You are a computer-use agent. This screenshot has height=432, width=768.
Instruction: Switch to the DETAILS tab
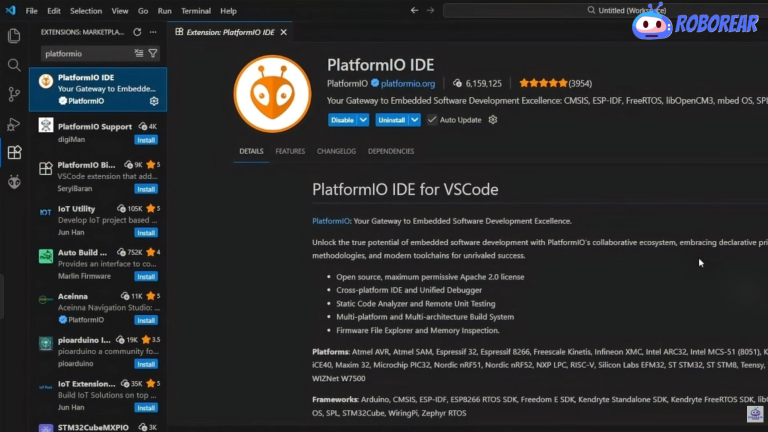[x=251, y=151]
